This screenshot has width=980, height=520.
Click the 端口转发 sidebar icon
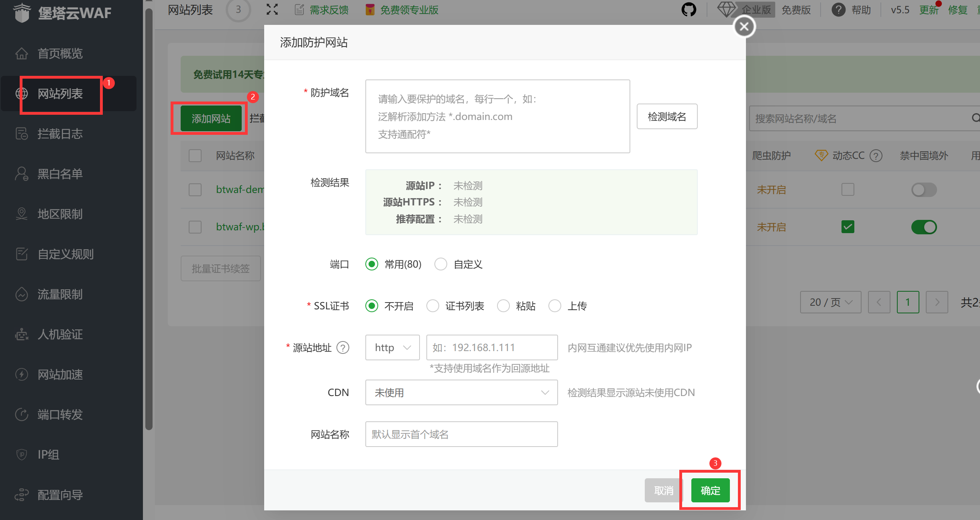22,414
